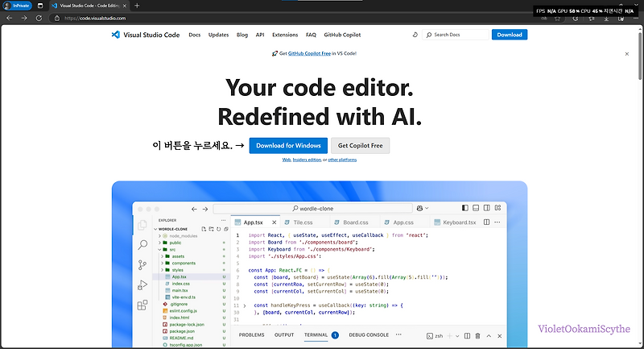This screenshot has width=644, height=349.
Task: Open customize layout icon
Action: pyautogui.click(x=497, y=208)
